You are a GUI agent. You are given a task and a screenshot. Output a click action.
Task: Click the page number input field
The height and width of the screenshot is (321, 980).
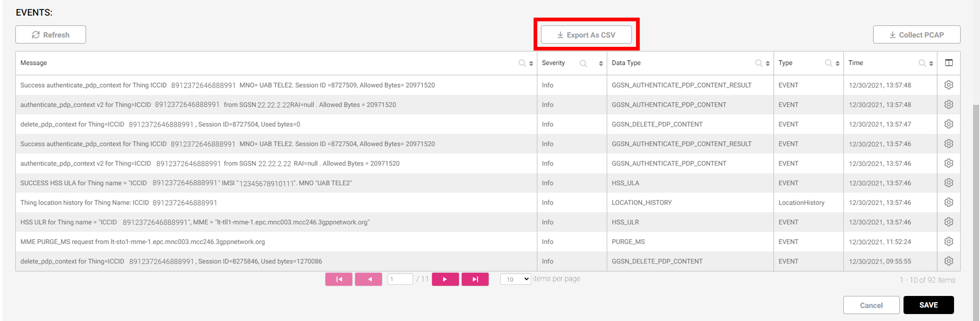(x=400, y=279)
